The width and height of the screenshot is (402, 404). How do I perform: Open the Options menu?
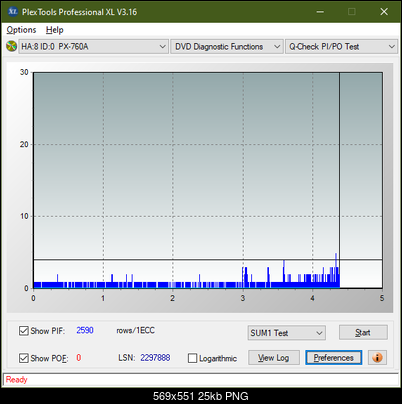coord(21,30)
